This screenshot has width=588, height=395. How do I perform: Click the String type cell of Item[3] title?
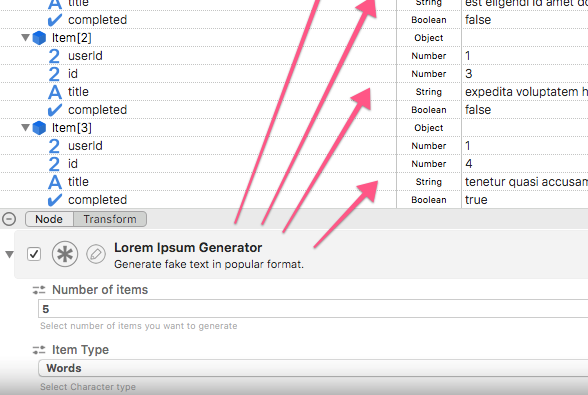click(x=429, y=182)
